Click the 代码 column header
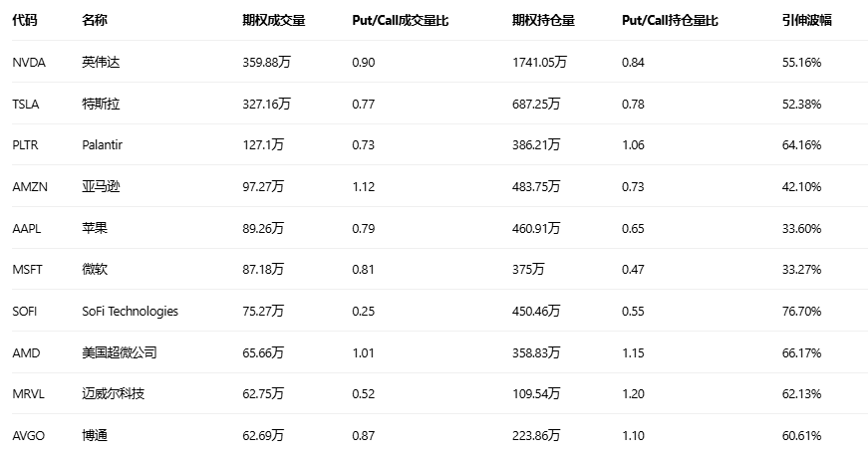Screen dimensions: 868x455 pyautogui.click(x=24, y=20)
